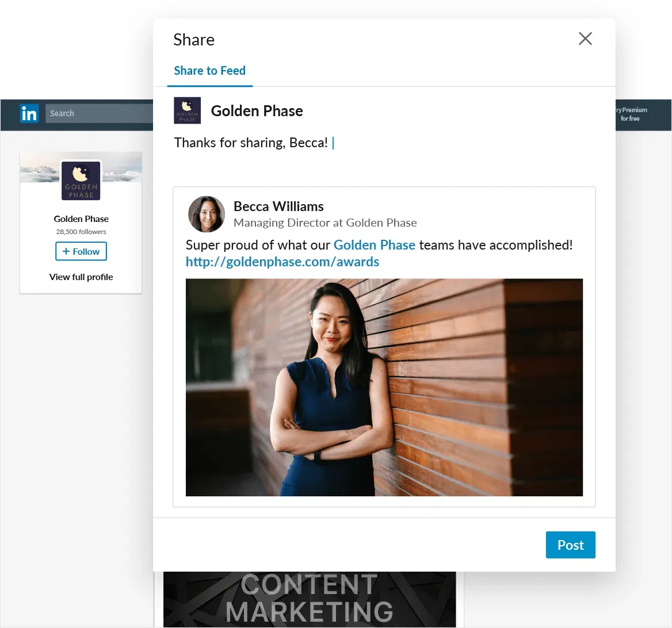Open the View full profile link

coord(81,277)
